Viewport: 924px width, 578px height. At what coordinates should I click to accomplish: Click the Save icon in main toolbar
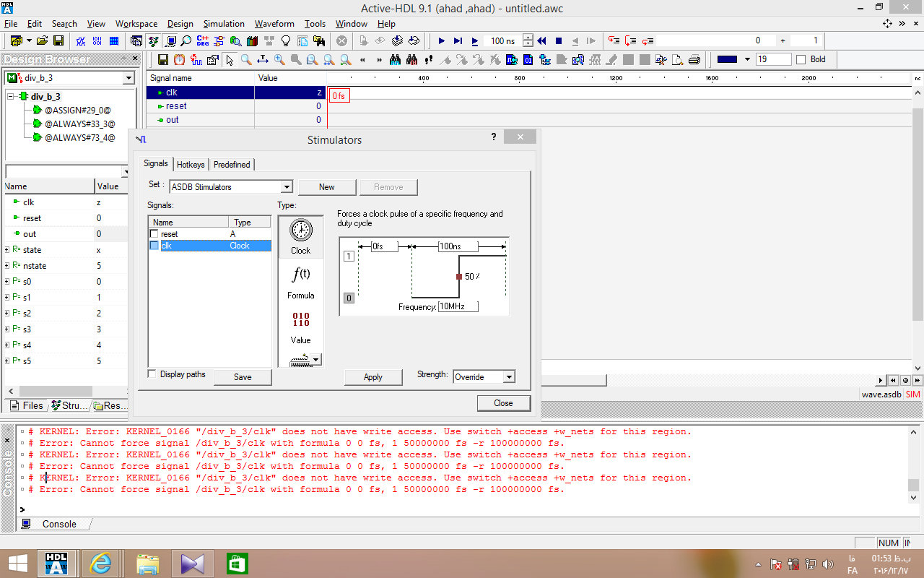tap(58, 41)
